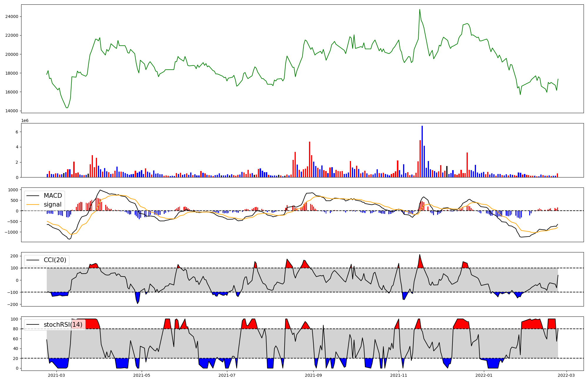Screen dimensions: 588x382
Task: Click the CCI(20) legend label
Action: pyautogui.click(x=55, y=260)
